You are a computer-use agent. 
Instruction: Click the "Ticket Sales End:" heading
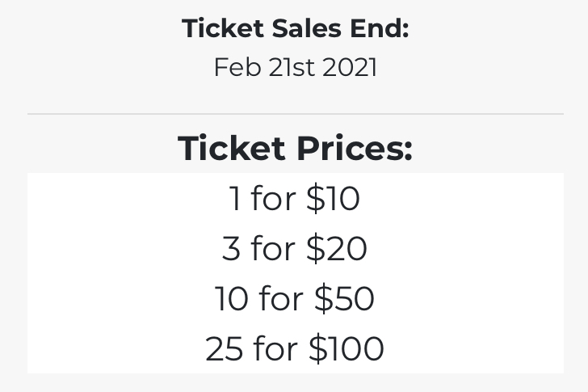[x=295, y=28]
